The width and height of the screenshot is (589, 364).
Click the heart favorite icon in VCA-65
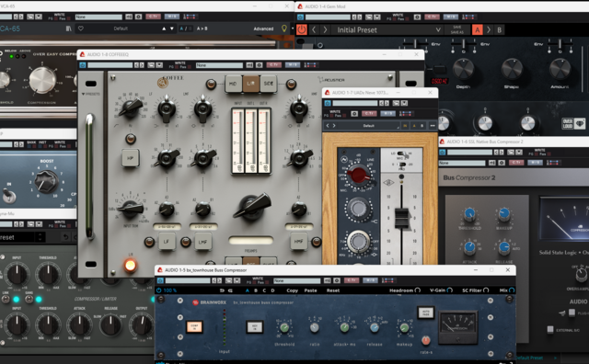(81, 28)
